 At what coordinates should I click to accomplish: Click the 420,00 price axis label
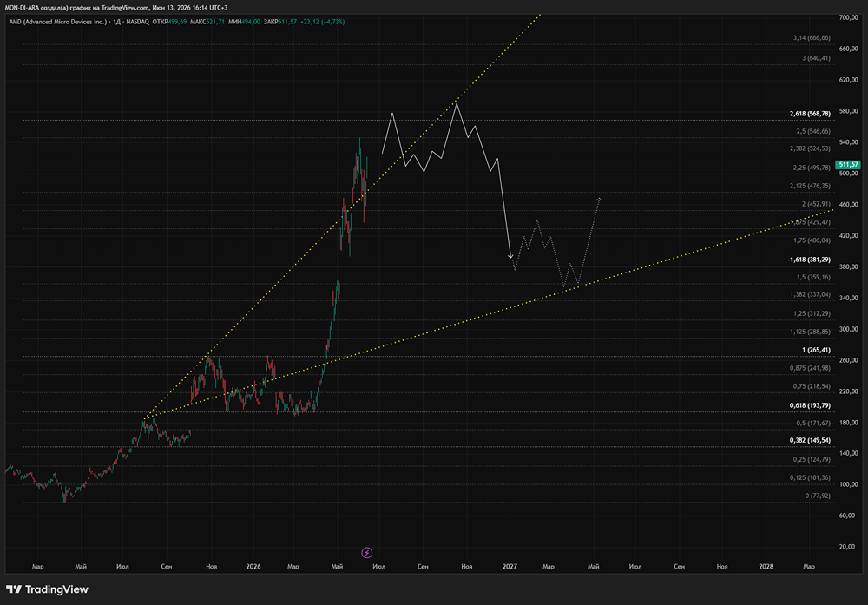click(848, 235)
